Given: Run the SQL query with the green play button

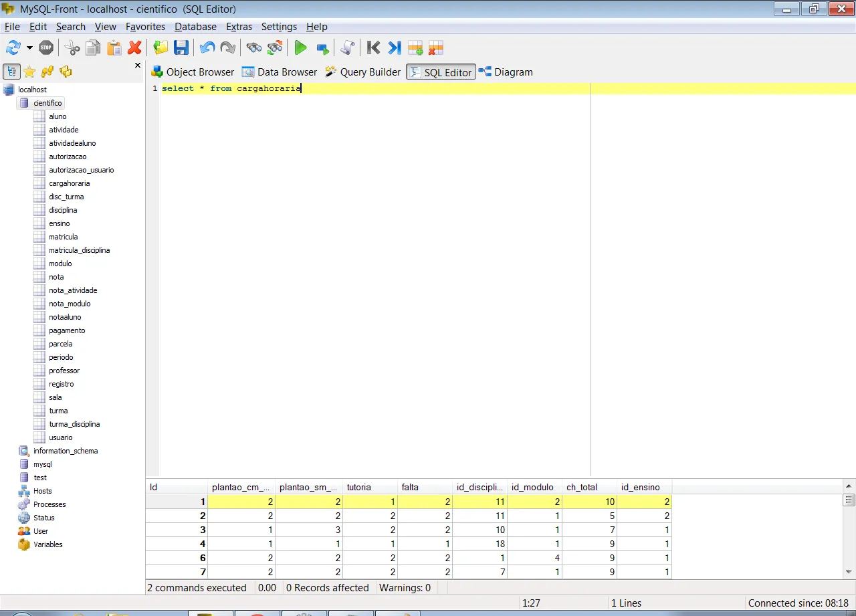Looking at the screenshot, I should point(300,47).
